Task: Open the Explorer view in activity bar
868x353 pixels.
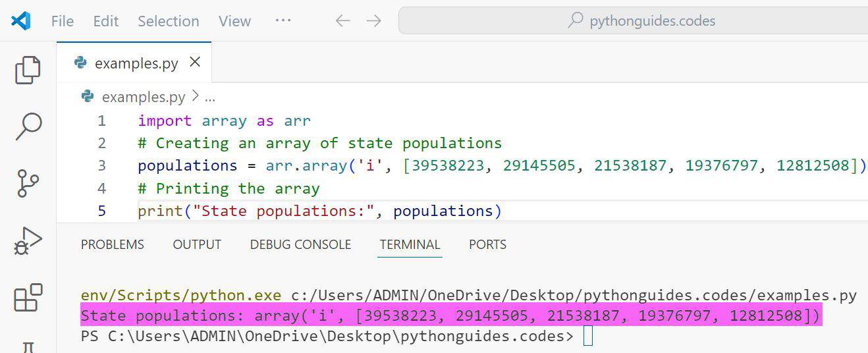Action: tap(28, 70)
